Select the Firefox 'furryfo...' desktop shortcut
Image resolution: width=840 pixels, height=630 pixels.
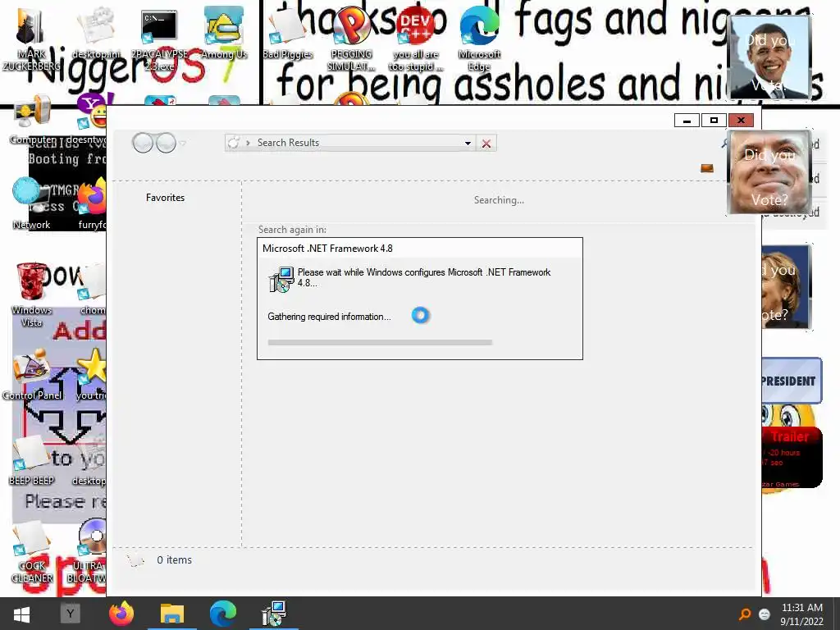(x=92, y=204)
